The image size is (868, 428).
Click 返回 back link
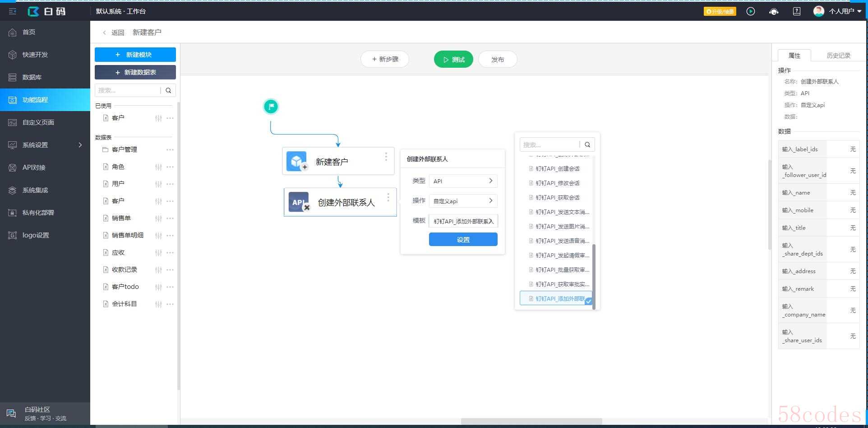pyautogui.click(x=113, y=33)
